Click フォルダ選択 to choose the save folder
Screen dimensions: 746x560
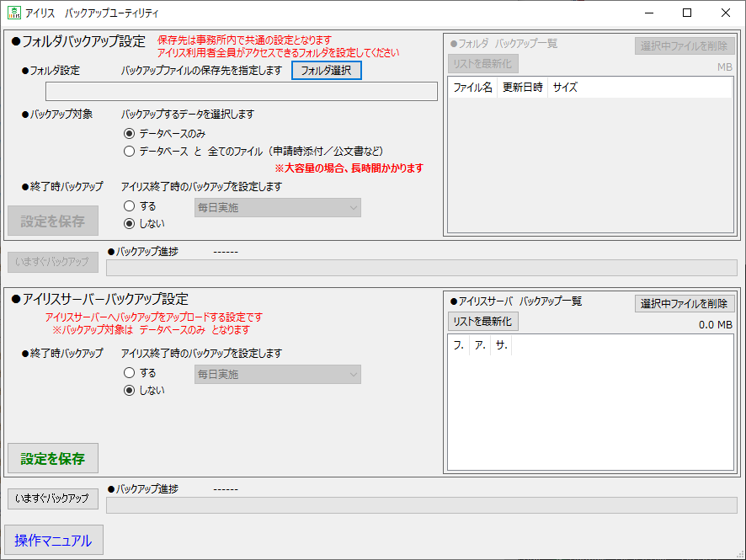coord(327,71)
